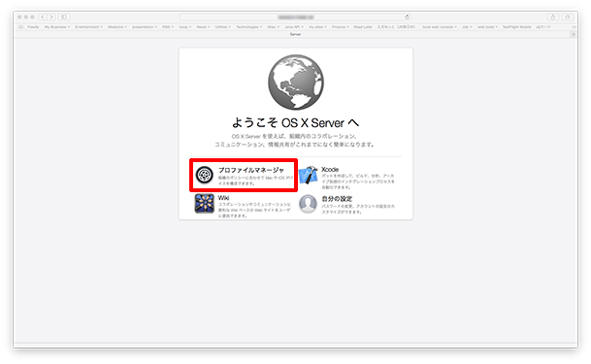The width and height of the screenshot is (591, 364).
Task: Click the Wiki app icon
Action: (x=205, y=204)
